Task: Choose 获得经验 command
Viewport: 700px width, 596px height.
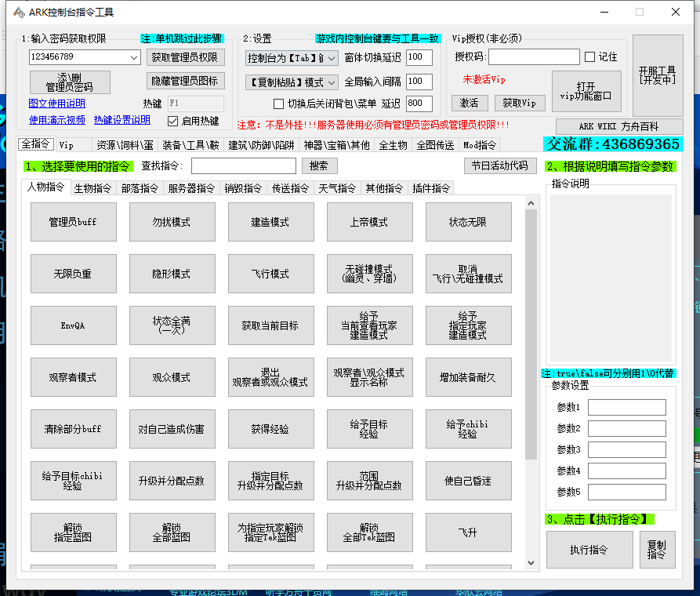Action: (271, 429)
